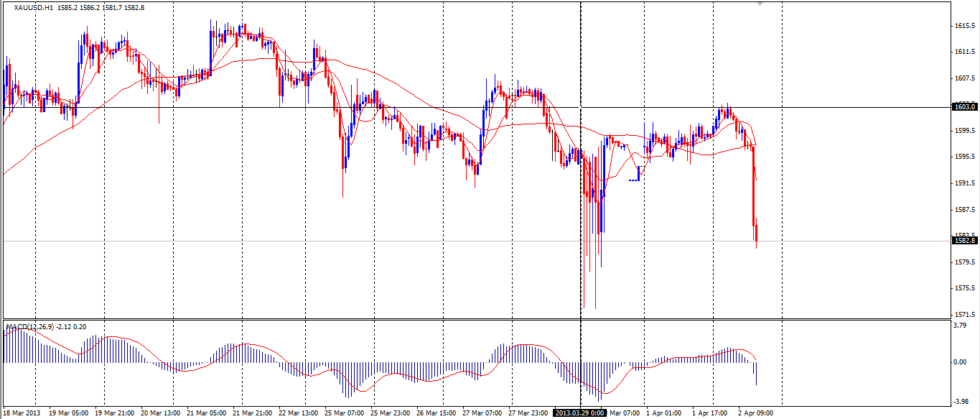Click the 21 Mar 05:00 time label
This screenshot has height=419, width=980.
[x=207, y=413]
